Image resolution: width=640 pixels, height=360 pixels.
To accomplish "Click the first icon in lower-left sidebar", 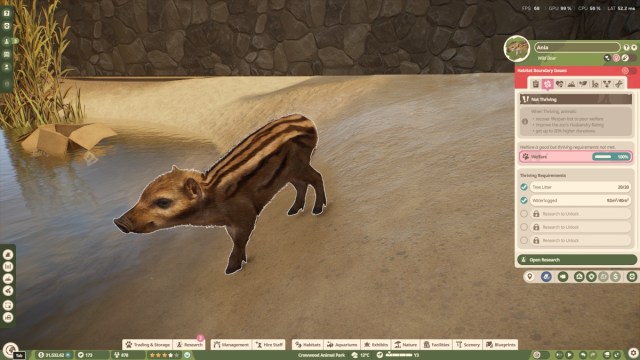I will coord(8,255).
